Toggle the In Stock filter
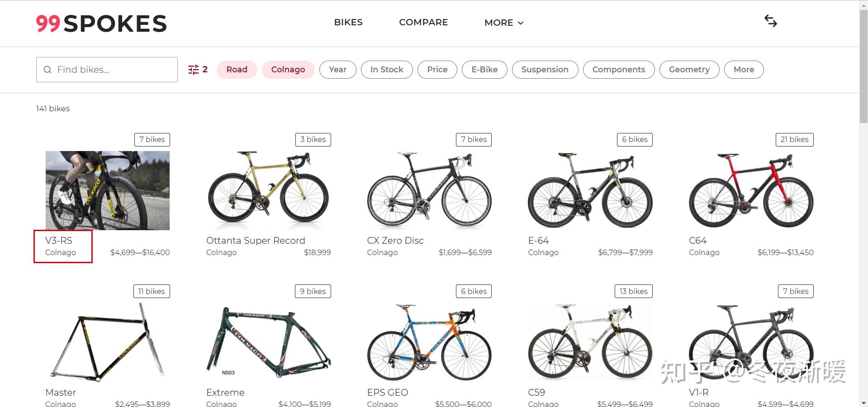Viewport: 868px width, 407px height. click(386, 70)
